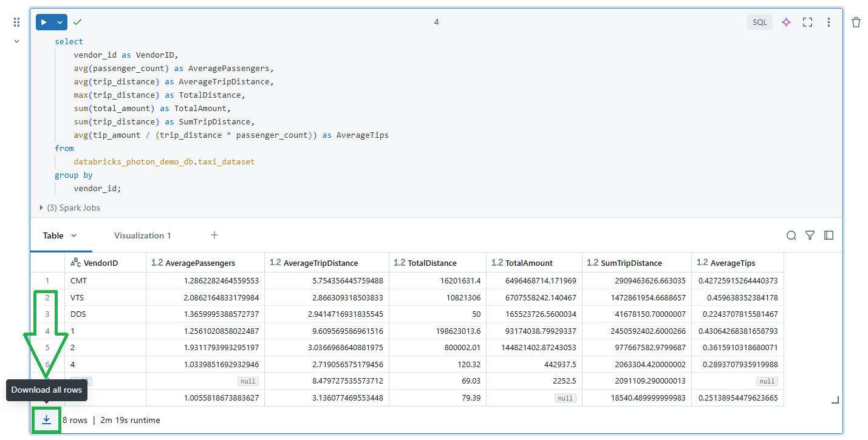Expand the cell to fullscreen view

point(807,22)
